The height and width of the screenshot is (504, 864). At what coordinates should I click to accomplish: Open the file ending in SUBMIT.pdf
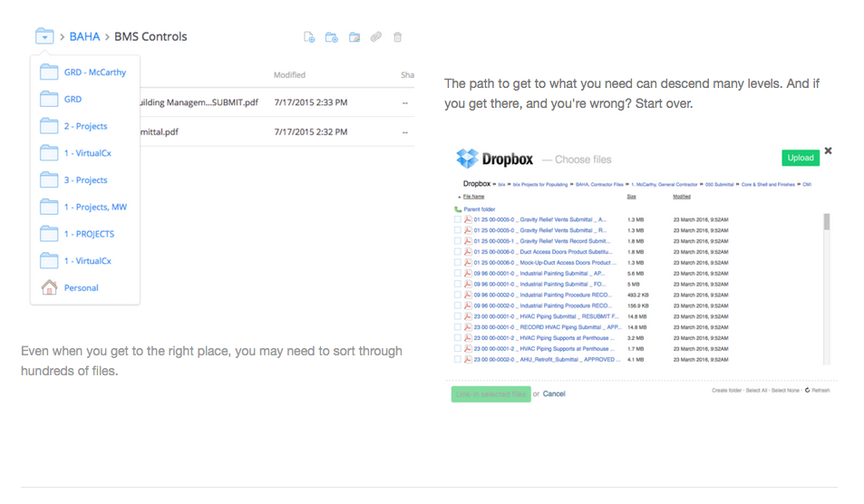point(199,102)
